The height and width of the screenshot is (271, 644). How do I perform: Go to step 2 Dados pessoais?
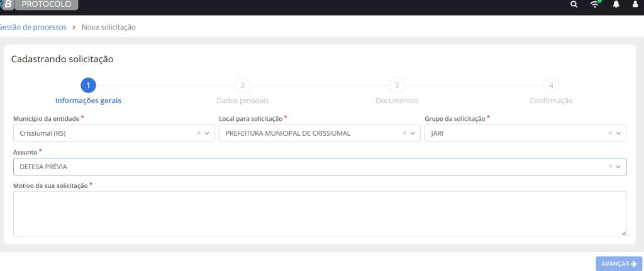(242, 86)
